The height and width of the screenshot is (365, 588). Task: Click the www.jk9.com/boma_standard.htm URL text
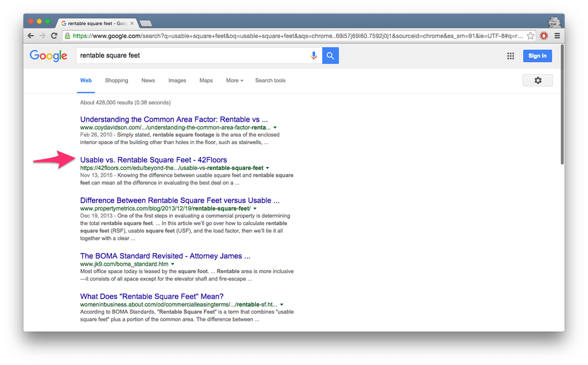[124, 264]
